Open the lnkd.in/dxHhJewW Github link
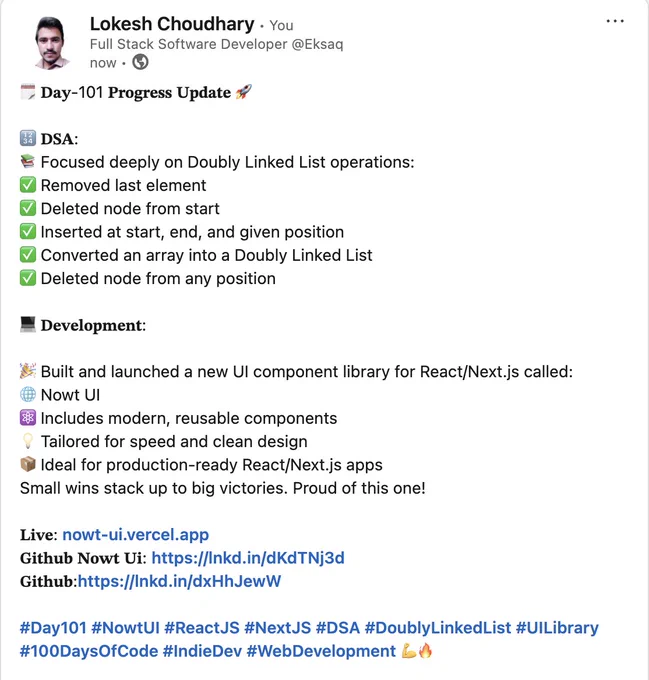 click(179, 581)
